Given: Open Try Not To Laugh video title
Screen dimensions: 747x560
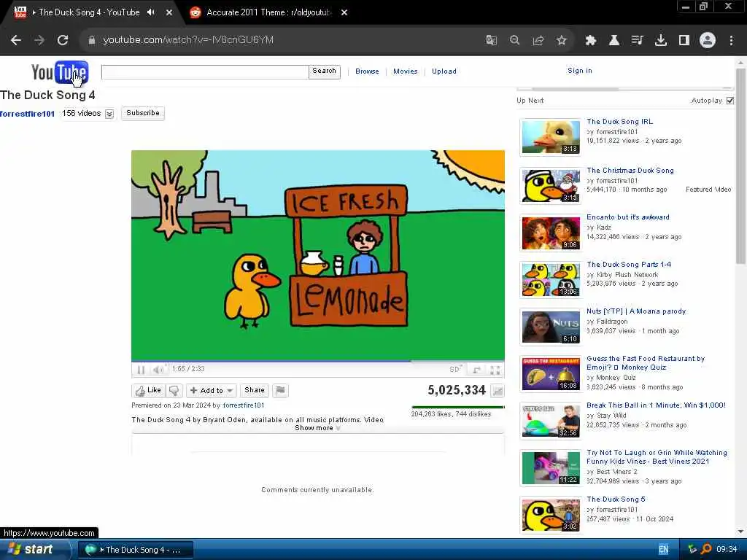Looking at the screenshot, I should (x=657, y=457).
